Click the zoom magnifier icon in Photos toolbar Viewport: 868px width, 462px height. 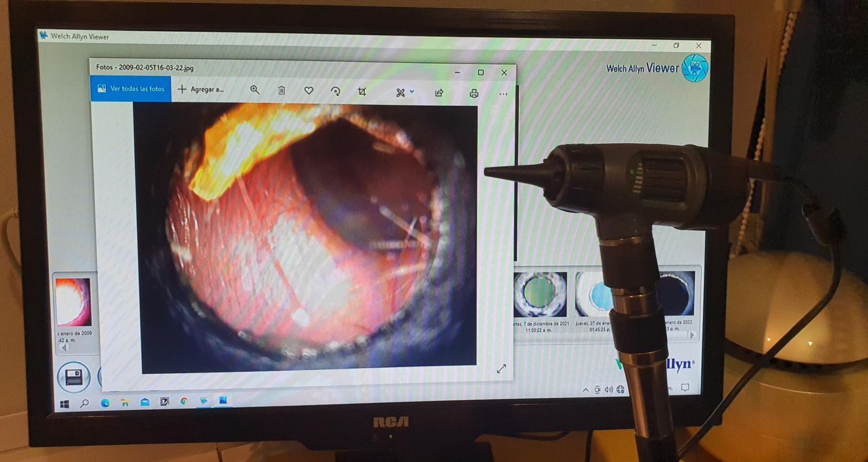[x=255, y=90]
